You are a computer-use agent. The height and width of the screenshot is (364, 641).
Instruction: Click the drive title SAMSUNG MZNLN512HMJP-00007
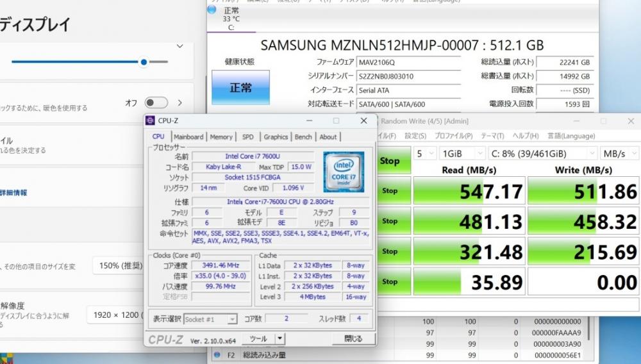(x=370, y=45)
